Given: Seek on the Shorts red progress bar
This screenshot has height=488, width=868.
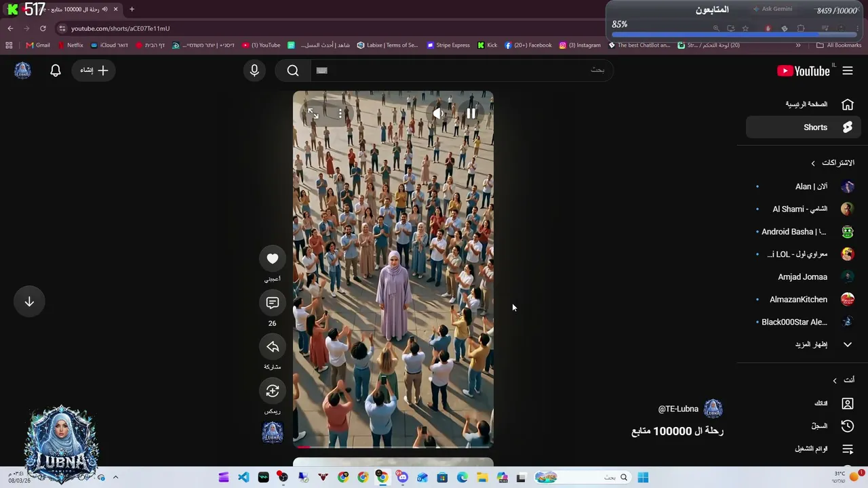Looking at the screenshot, I should [x=393, y=447].
